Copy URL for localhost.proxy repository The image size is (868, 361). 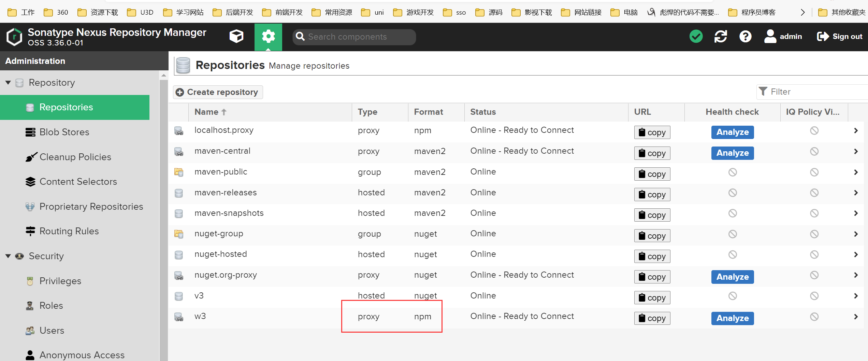(x=652, y=133)
